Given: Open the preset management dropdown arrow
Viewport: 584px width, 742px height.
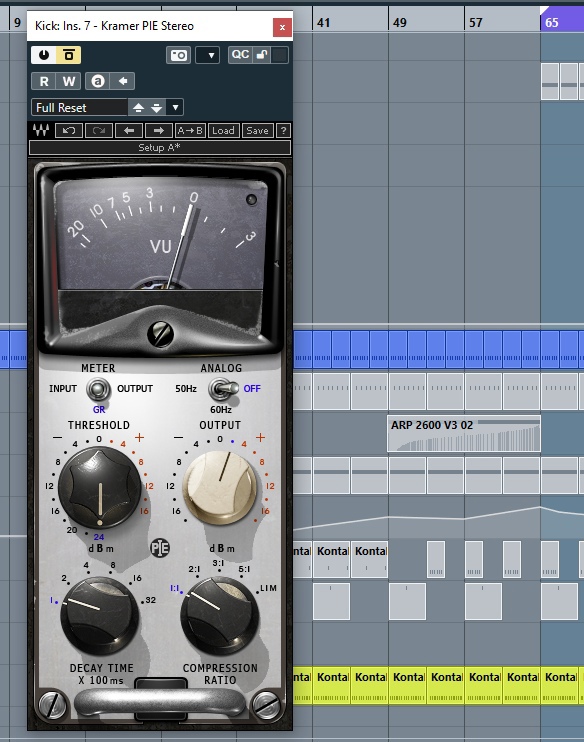Looking at the screenshot, I should [175, 107].
